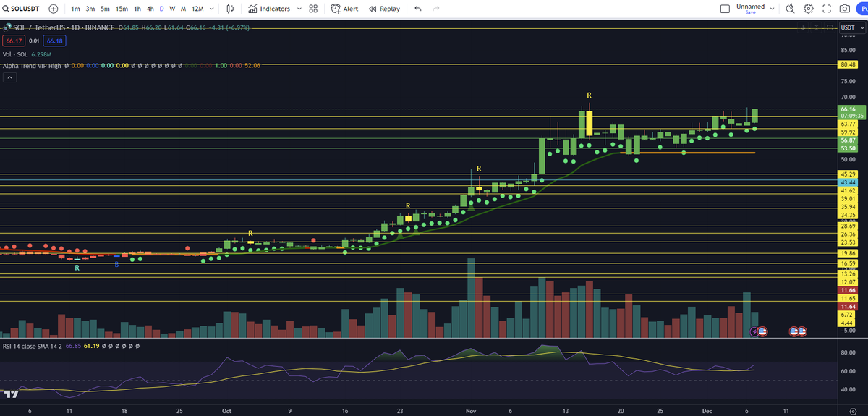Open the indicator templates grid icon
The height and width of the screenshot is (416, 868).
click(x=313, y=9)
